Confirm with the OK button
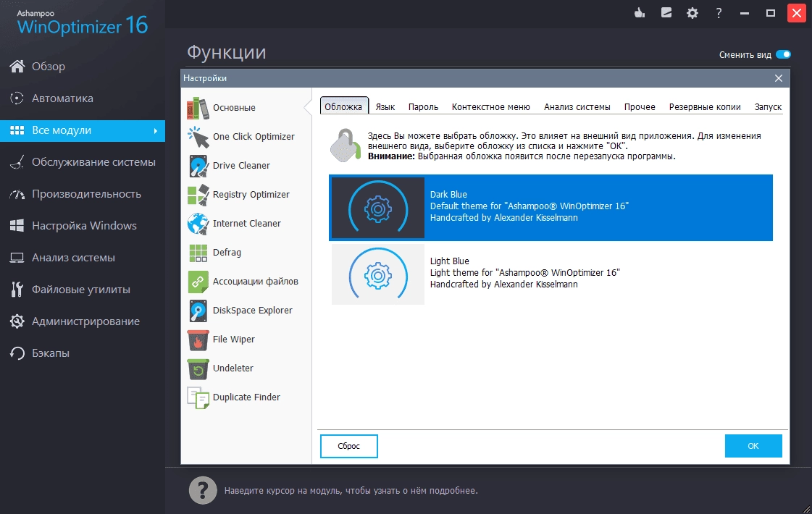This screenshot has width=812, height=514. tap(753, 446)
